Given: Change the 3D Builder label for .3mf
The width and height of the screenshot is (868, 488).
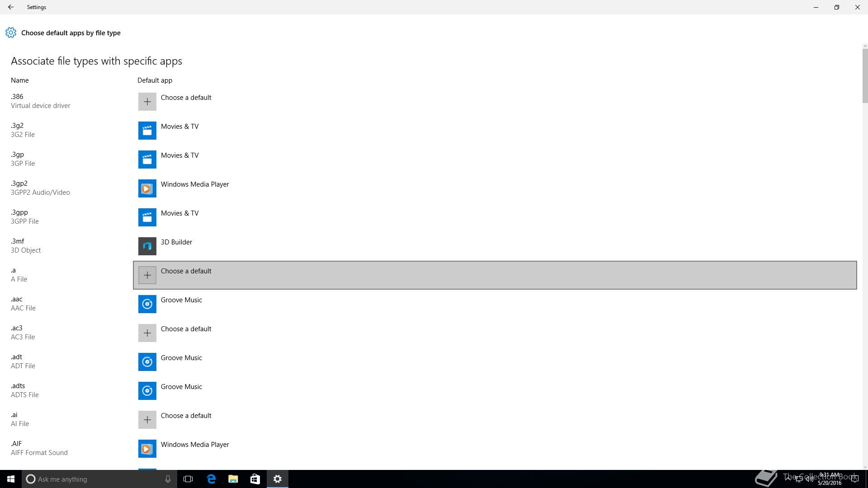Looking at the screenshot, I should (176, 242).
